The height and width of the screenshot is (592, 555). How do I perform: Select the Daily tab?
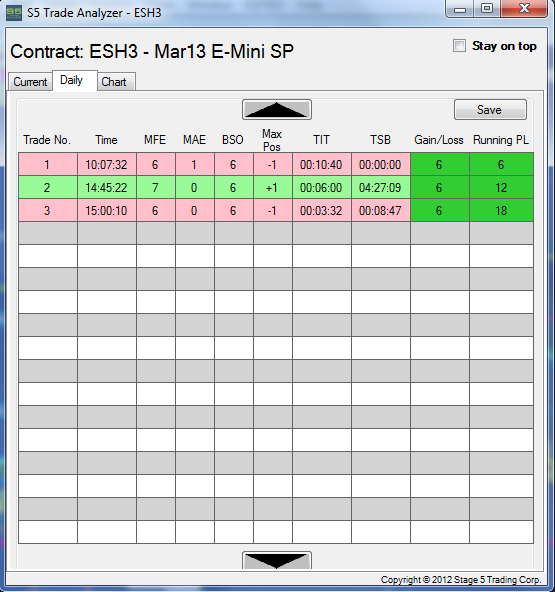coord(75,80)
